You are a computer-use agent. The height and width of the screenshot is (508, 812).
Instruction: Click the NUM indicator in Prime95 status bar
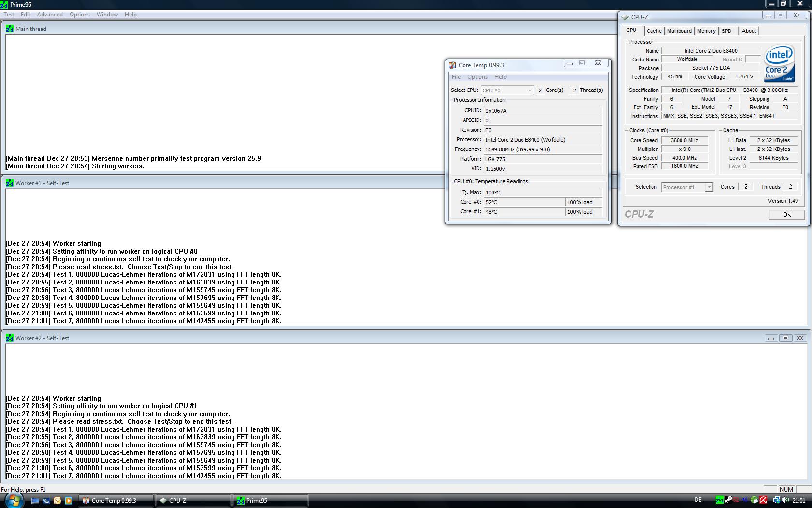tap(786, 489)
